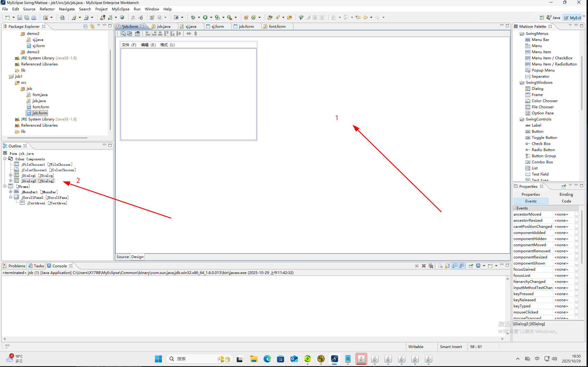Select the selection mode tool in form designer
The image size is (588, 367).
click(123, 34)
